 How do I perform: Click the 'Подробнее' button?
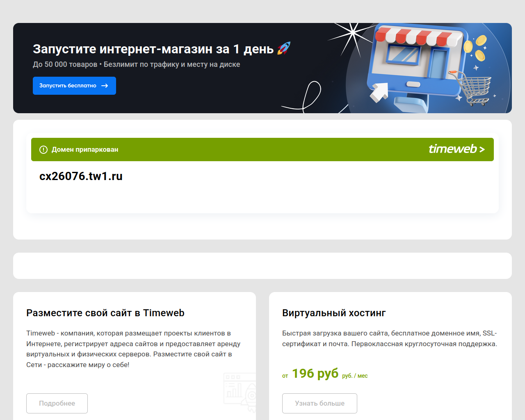tap(57, 403)
